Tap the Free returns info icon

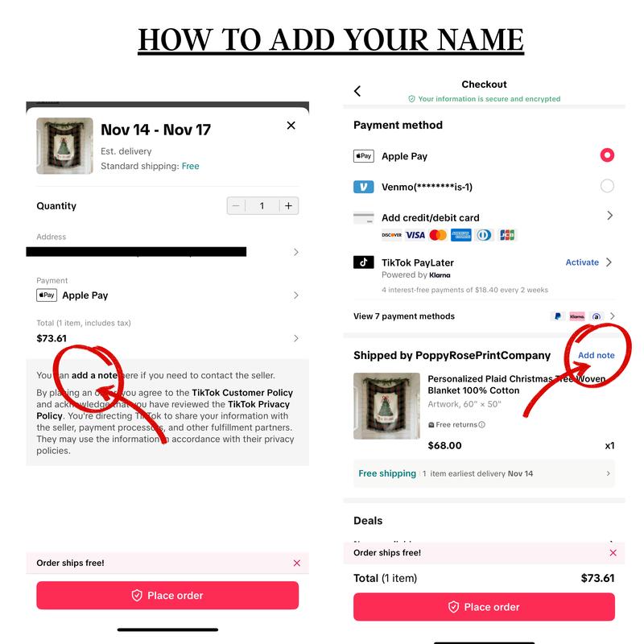(x=481, y=424)
